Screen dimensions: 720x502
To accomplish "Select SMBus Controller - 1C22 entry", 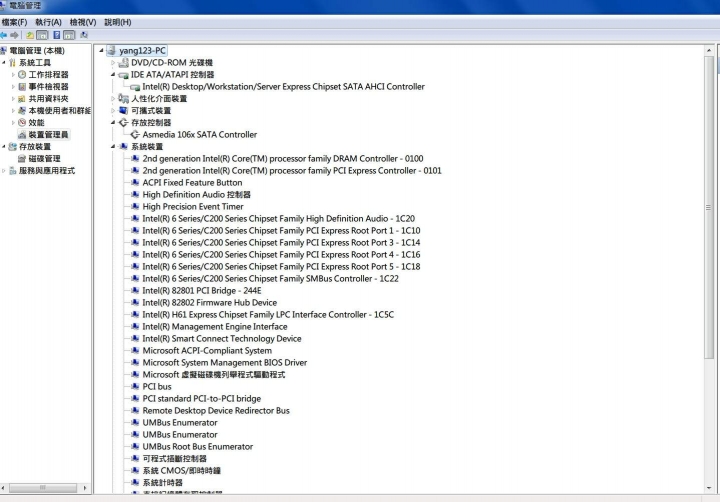I will click(x=270, y=278).
